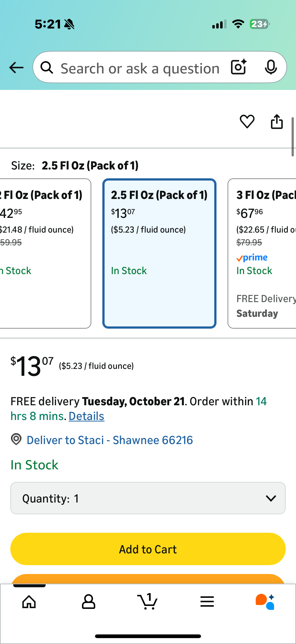The image size is (296, 644).
Task: Open the shopping cart tab
Action: click(148, 602)
